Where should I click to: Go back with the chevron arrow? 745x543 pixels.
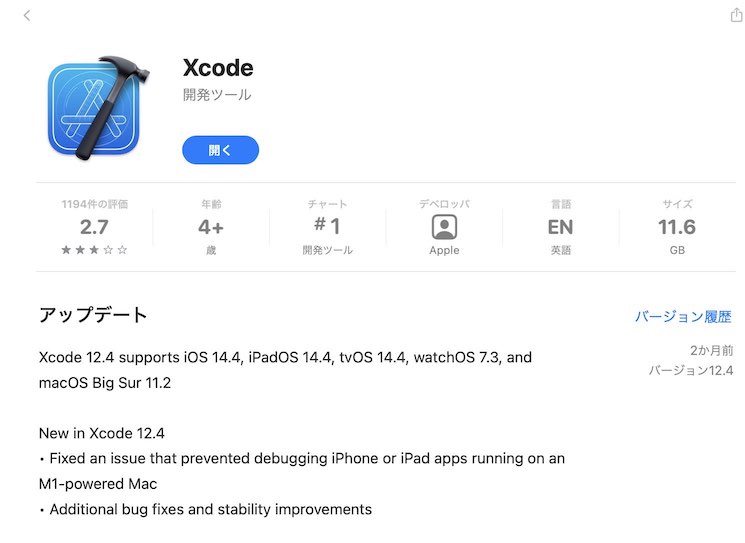(27, 16)
